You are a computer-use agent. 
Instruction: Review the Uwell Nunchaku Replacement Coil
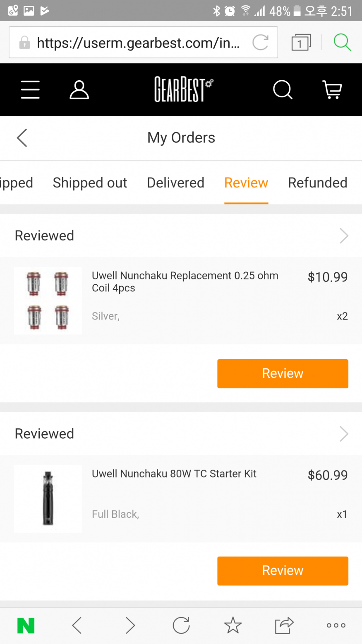point(283,374)
